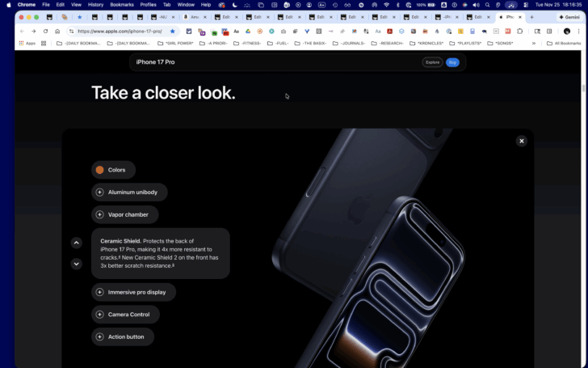Expand the Immersive pro display feature
Screen dimensions: 588x368
(133, 292)
